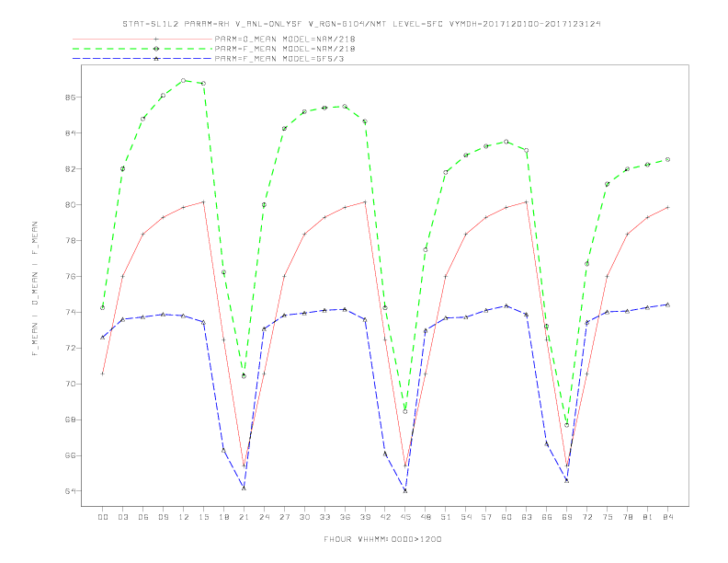
Task: Click x-axis tick label 60
Action: click(506, 517)
